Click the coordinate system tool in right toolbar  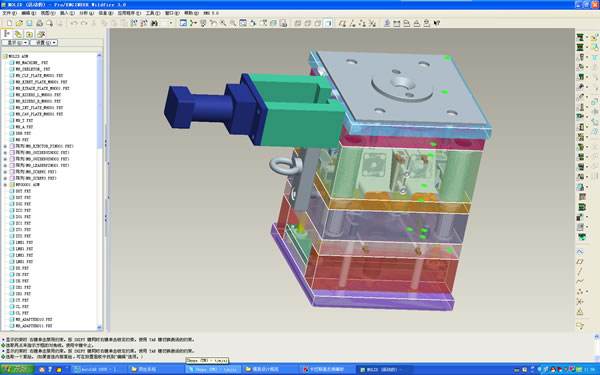[580, 302]
